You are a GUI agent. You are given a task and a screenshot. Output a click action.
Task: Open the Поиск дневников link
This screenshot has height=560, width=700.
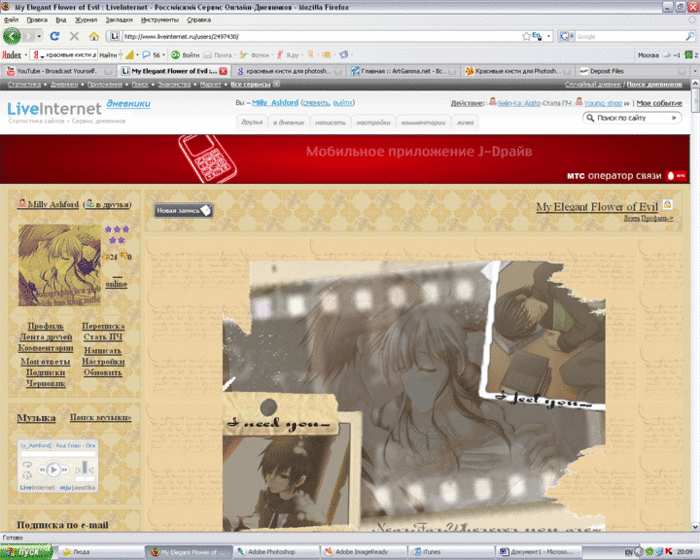pyautogui.click(x=654, y=84)
